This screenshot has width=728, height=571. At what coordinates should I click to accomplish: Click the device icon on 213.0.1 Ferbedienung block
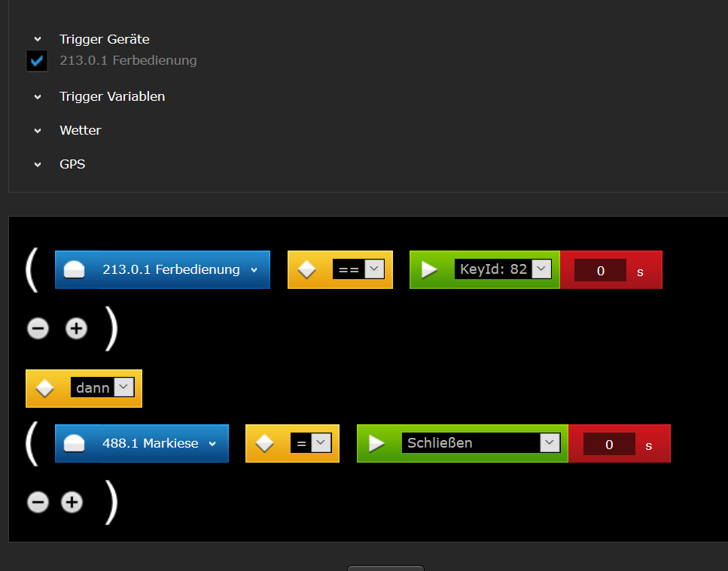(x=74, y=270)
